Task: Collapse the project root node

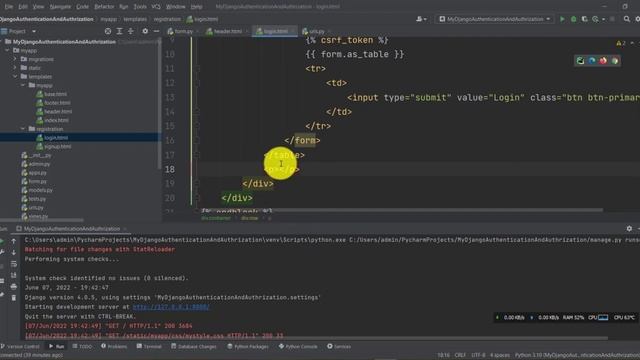Action: (x=2, y=42)
